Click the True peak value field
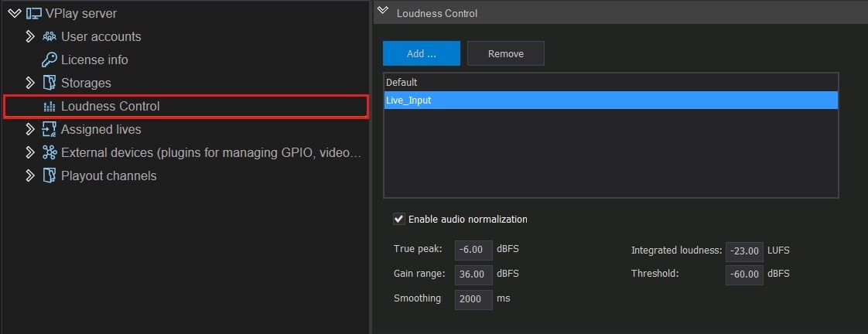The height and width of the screenshot is (334, 868). 473,250
